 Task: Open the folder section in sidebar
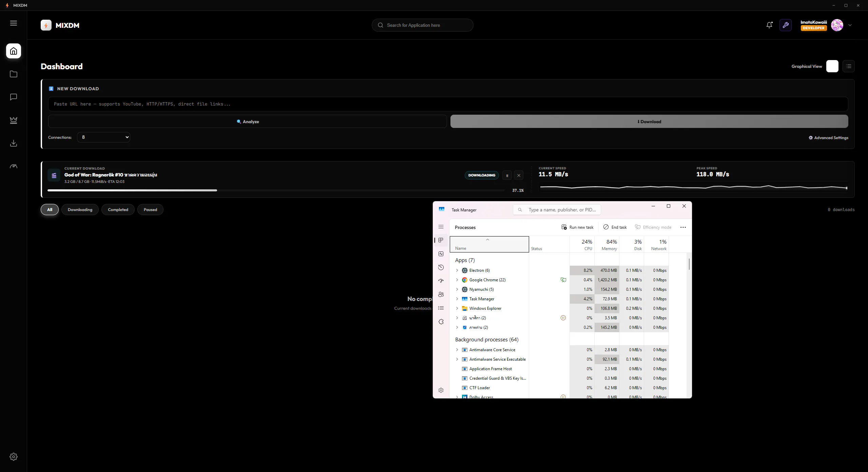pos(14,74)
